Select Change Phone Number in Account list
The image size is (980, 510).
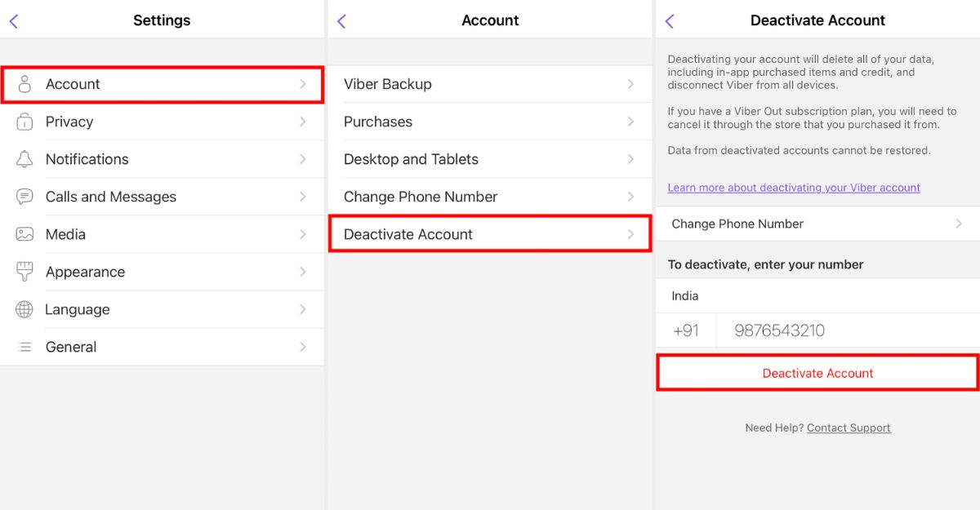point(489,197)
